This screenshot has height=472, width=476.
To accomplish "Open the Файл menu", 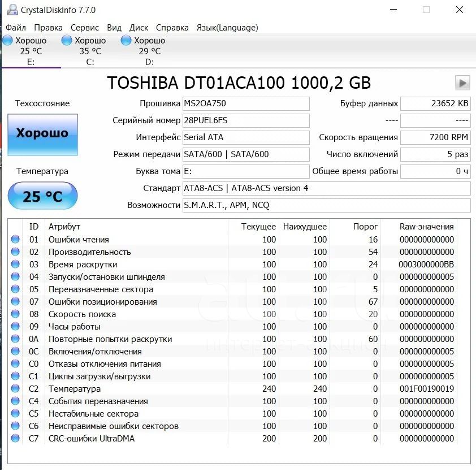I will click(x=15, y=28).
